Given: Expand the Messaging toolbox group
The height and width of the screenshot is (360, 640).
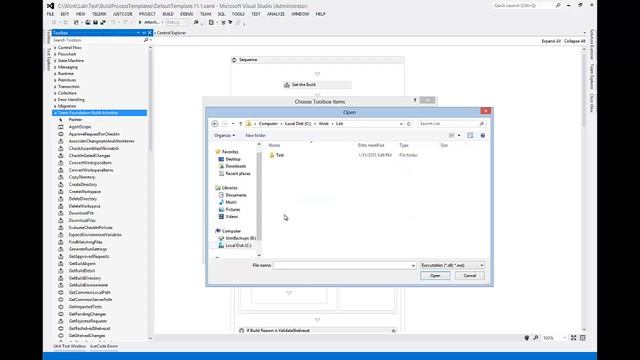Looking at the screenshot, I should [55, 67].
